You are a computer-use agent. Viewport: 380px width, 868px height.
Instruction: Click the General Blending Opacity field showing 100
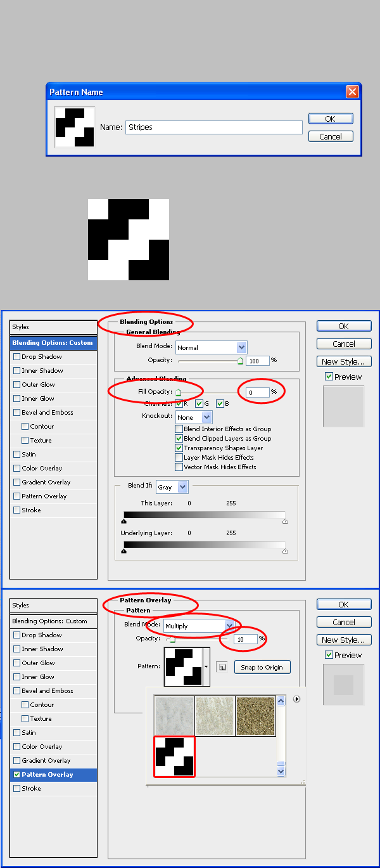(258, 361)
